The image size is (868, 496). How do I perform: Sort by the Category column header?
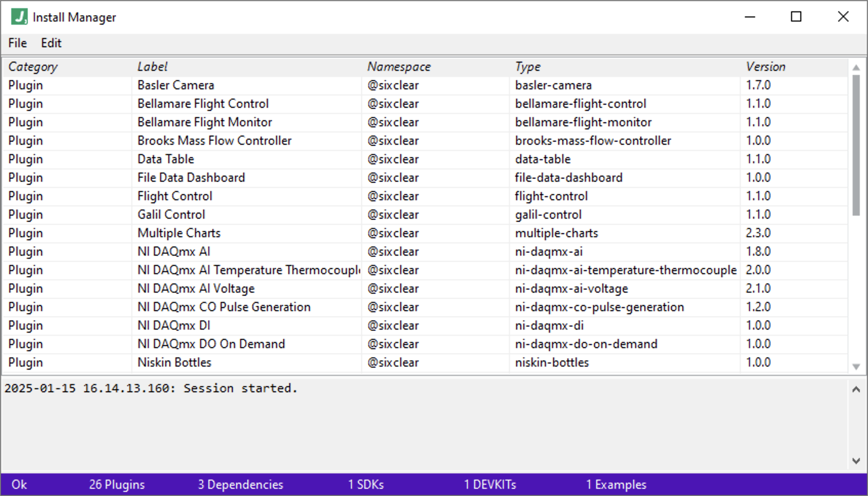click(x=33, y=67)
